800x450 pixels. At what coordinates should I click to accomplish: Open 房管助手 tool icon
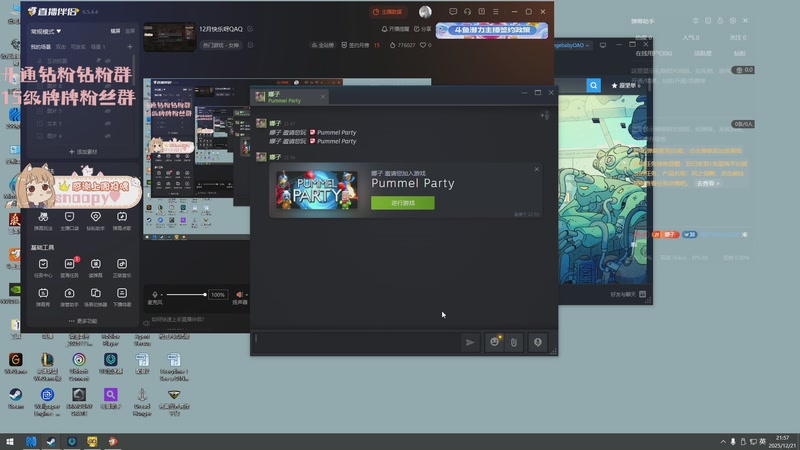pos(69,297)
